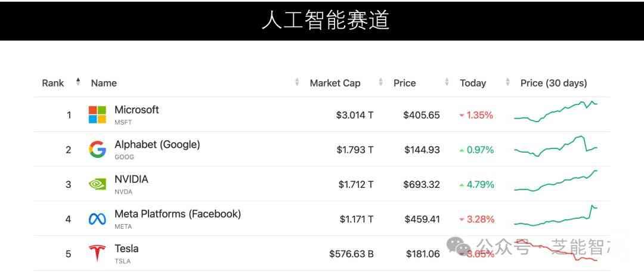
Task: Sort using arrows beside Today header
Action: (507, 82)
